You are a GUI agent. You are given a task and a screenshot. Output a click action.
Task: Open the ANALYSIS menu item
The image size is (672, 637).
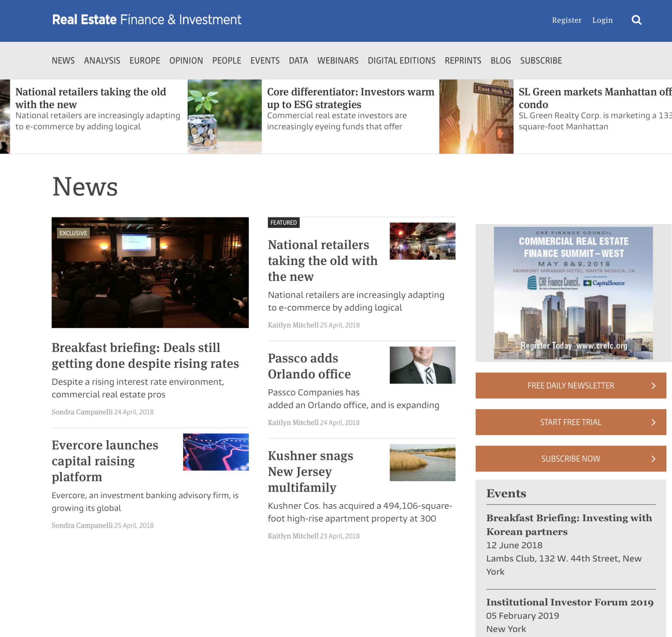[102, 60]
